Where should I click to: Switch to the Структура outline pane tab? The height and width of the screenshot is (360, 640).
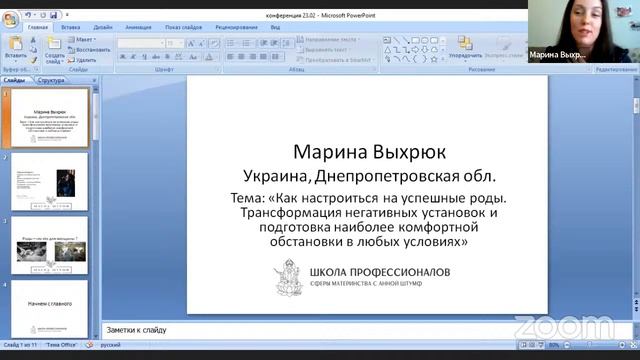[x=51, y=80]
